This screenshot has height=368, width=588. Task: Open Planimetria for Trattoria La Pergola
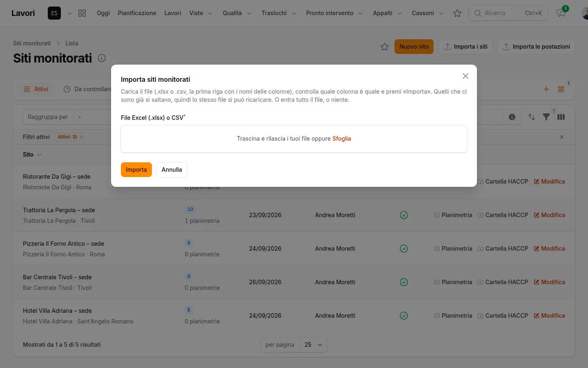point(453,215)
